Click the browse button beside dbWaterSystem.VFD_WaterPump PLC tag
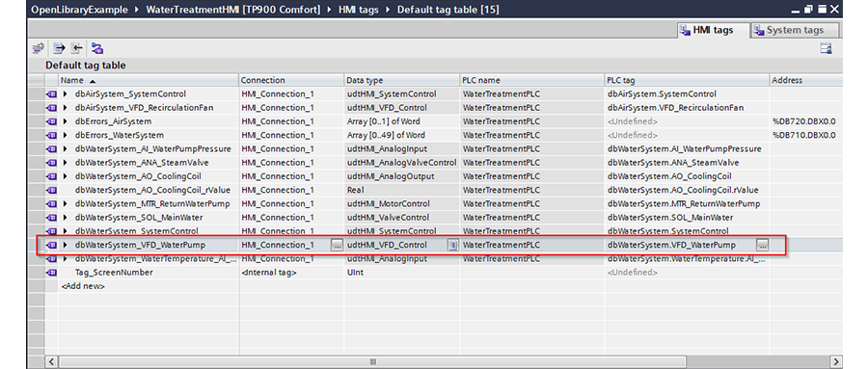 pos(762,245)
